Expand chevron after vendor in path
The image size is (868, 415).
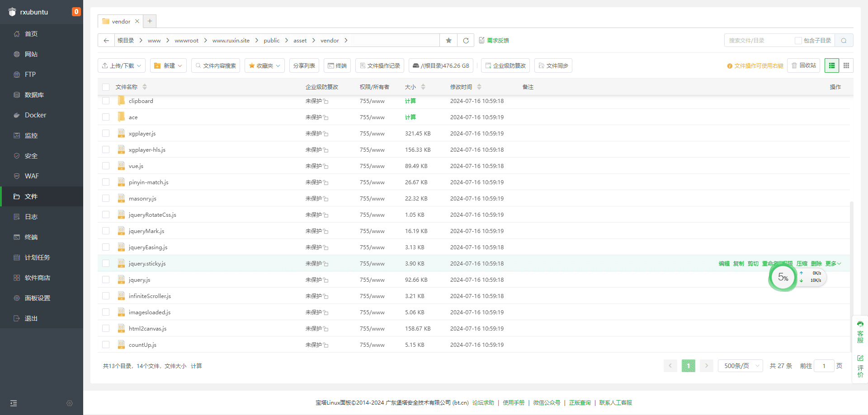click(x=346, y=40)
